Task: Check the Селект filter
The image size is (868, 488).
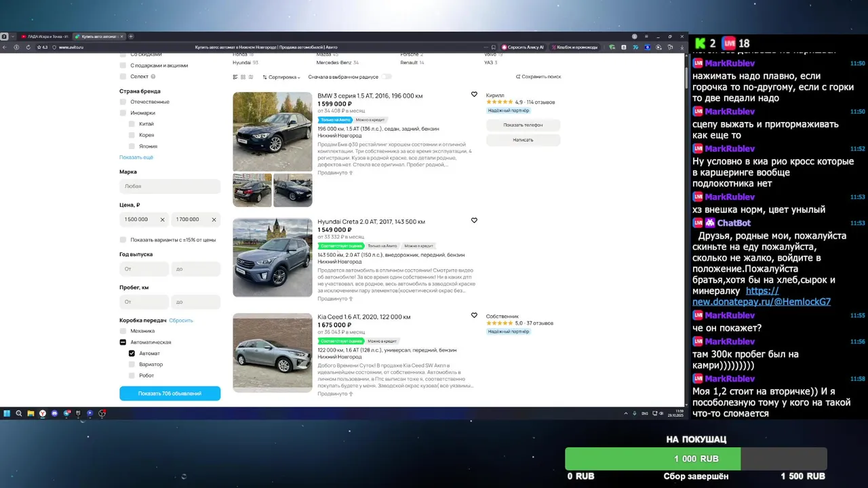Action: tap(123, 77)
